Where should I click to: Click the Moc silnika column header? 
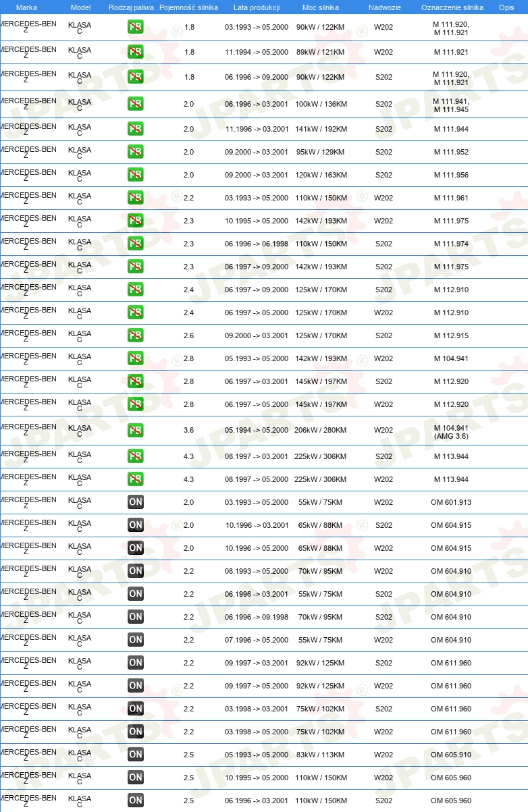[x=321, y=7]
